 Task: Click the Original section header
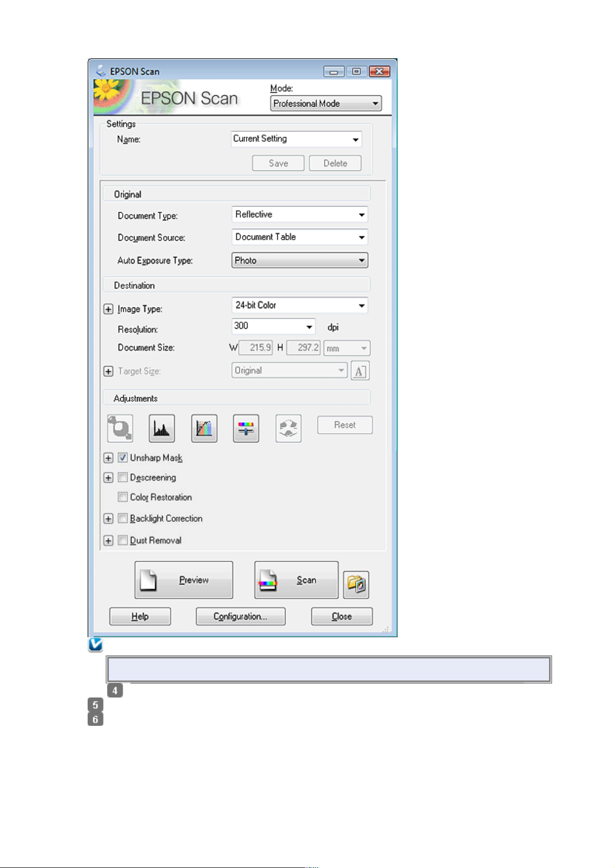point(237,194)
